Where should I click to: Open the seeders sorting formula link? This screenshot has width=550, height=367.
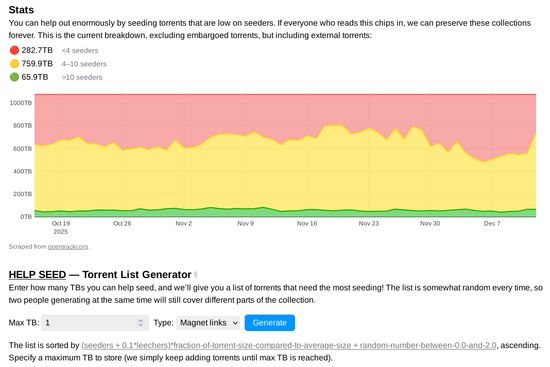pos(289,345)
